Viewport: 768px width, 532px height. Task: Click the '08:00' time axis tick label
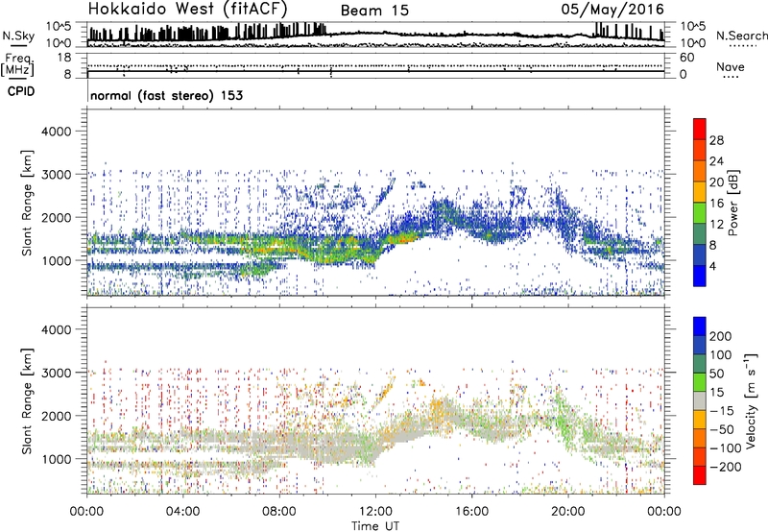(x=279, y=512)
